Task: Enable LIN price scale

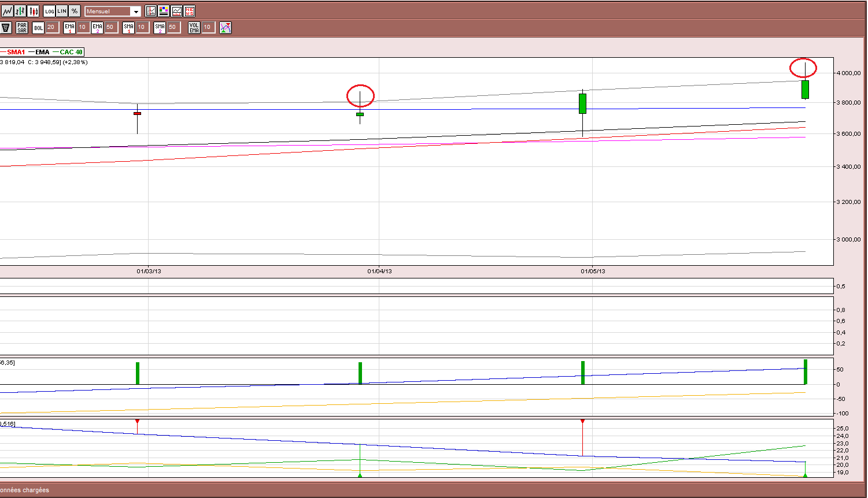Action: click(62, 11)
